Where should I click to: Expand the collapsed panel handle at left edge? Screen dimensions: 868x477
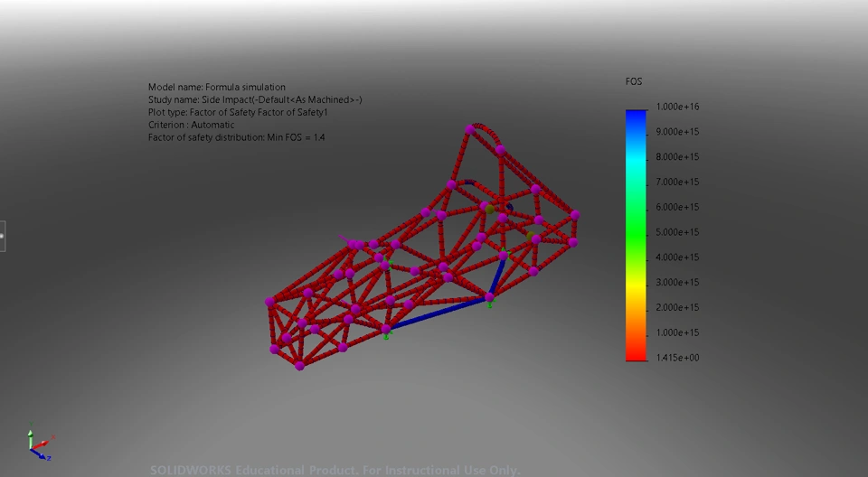click(2, 237)
